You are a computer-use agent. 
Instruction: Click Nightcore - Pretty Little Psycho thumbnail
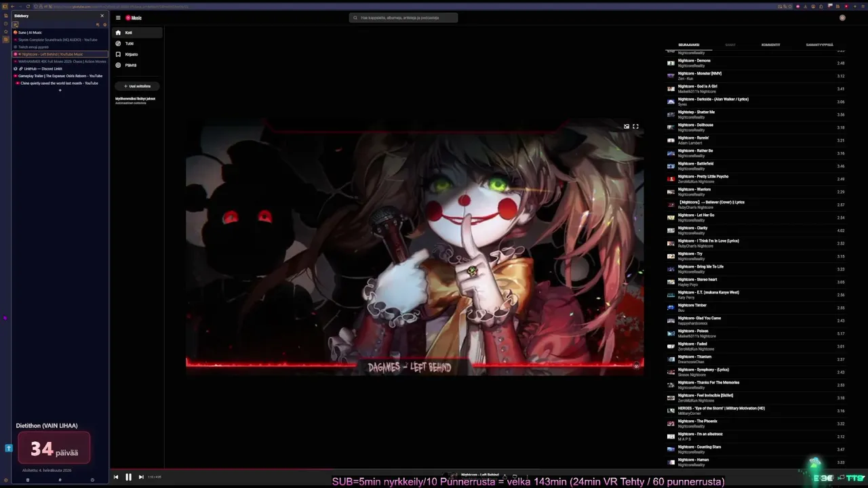pos(671,179)
